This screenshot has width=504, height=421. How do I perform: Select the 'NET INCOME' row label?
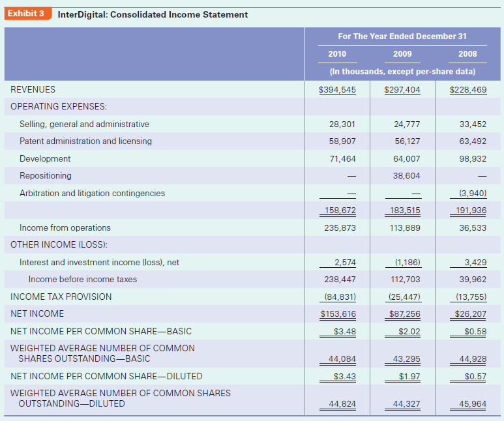(37, 313)
